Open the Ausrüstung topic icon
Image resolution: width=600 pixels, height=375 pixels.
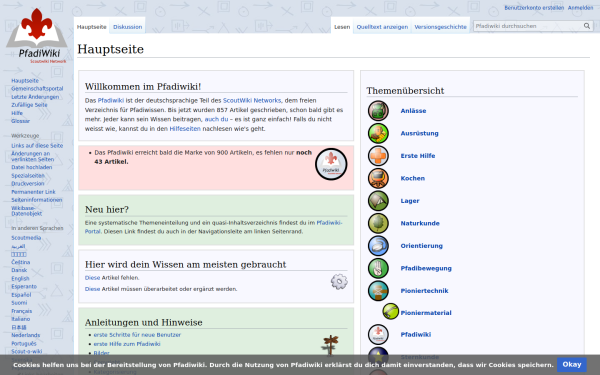(x=378, y=133)
